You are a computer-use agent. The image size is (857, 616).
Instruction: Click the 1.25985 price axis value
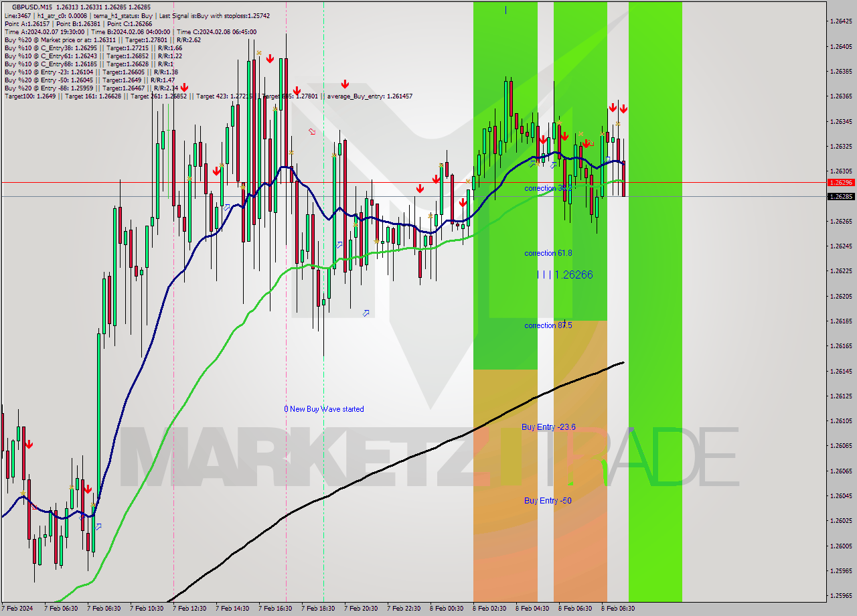841,570
